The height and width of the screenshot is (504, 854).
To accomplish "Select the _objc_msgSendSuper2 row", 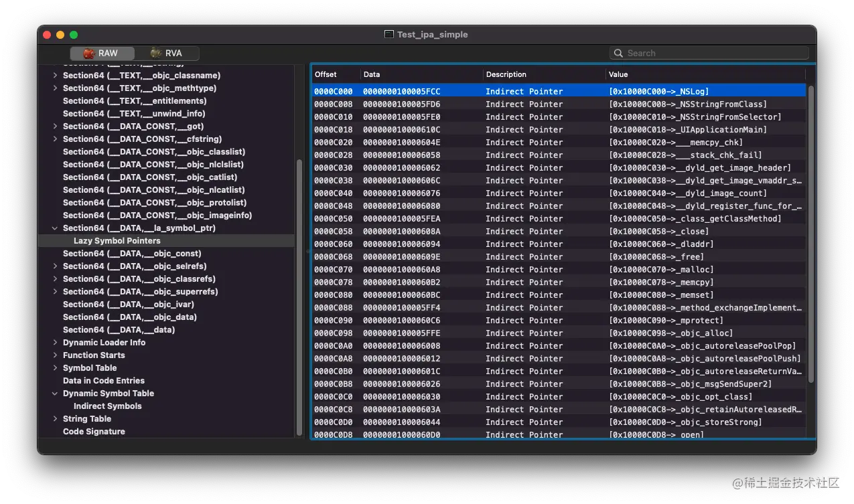I will coord(559,384).
